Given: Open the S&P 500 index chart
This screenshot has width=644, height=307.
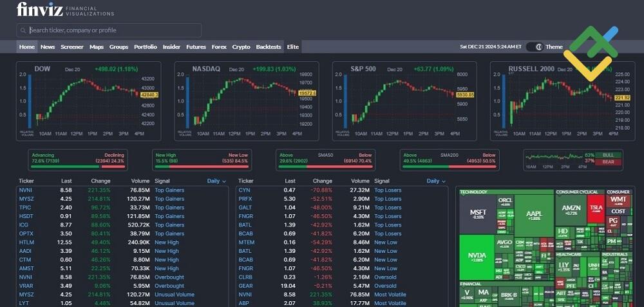Looking at the screenshot, I should pos(404,101).
